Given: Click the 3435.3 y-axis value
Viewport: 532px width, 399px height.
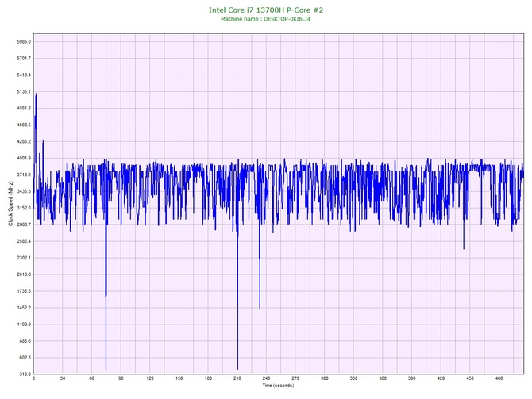Looking at the screenshot, I should click(24, 191).
